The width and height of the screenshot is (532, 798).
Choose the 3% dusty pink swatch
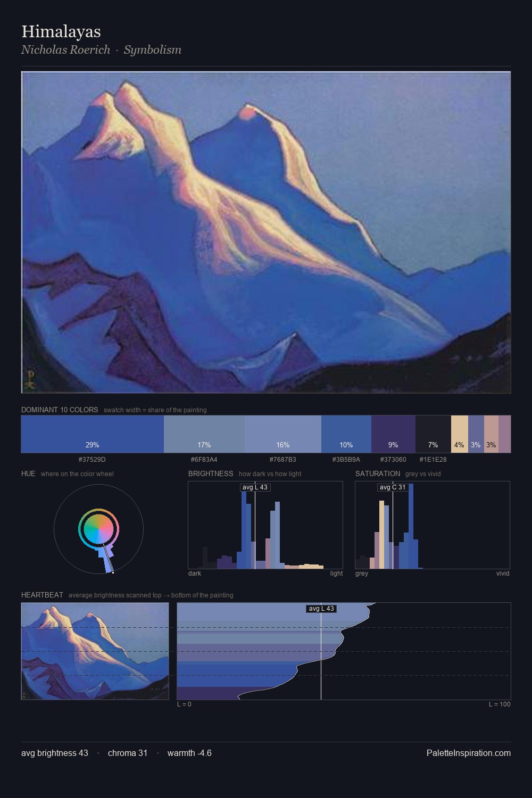[491, 434]
